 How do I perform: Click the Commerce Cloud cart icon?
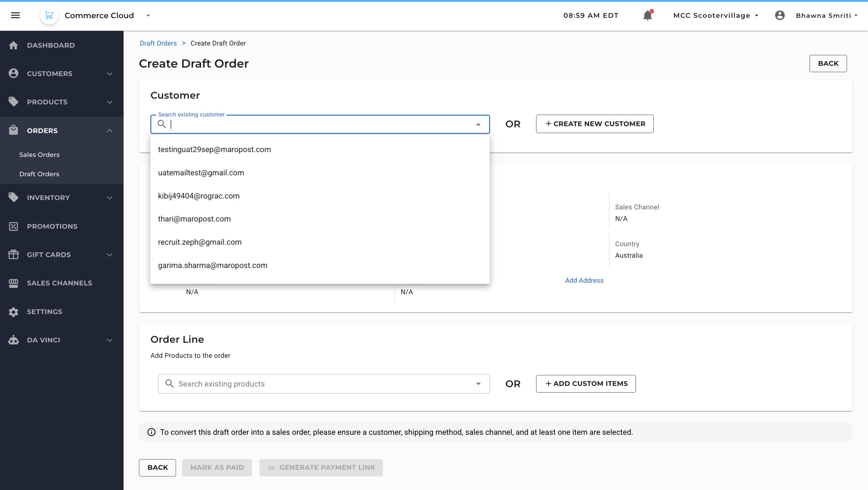[49, 15]
